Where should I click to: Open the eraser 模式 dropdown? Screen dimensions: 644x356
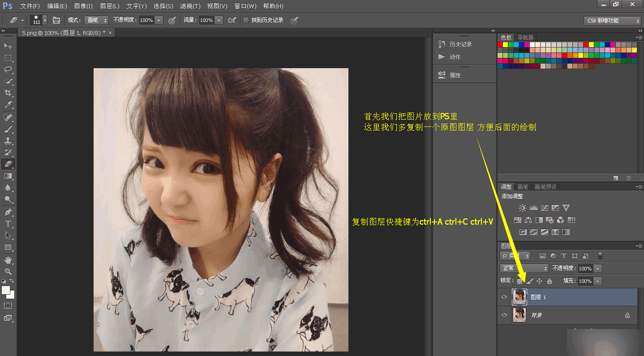(96, 20)
